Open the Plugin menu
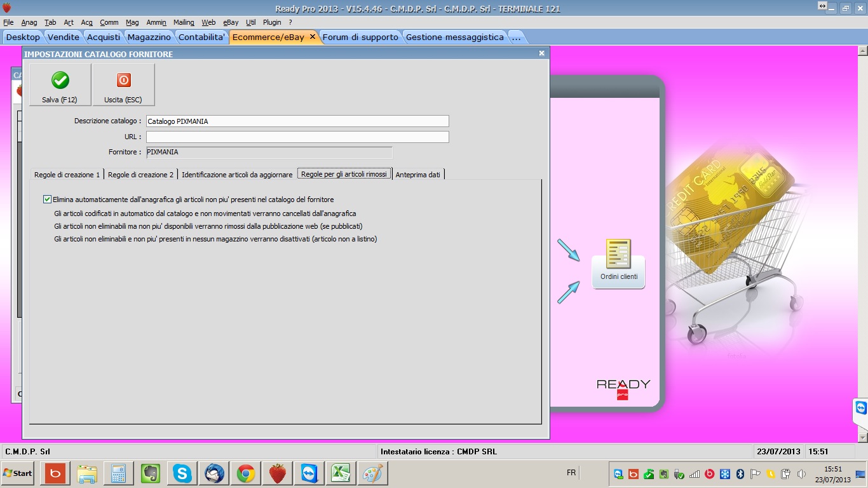 click(x=272, y=22)
